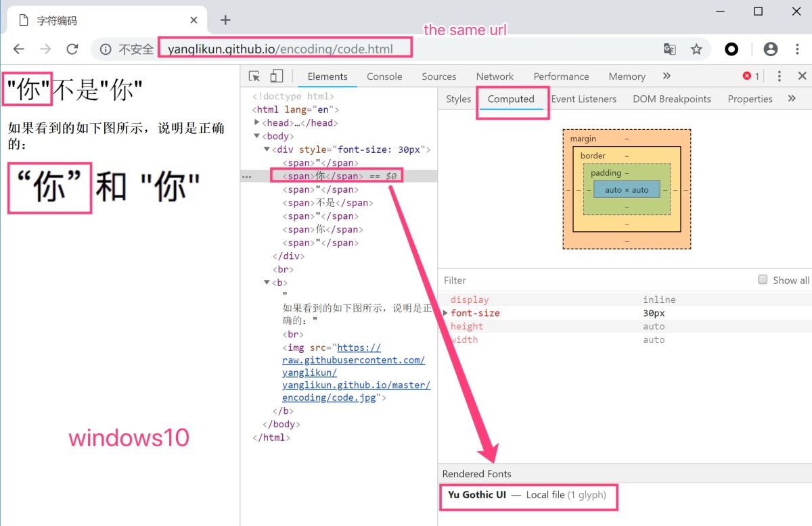Switch to the Console tab
The width and height of the screenshot is (812, 526).
(x=384, y=76)
